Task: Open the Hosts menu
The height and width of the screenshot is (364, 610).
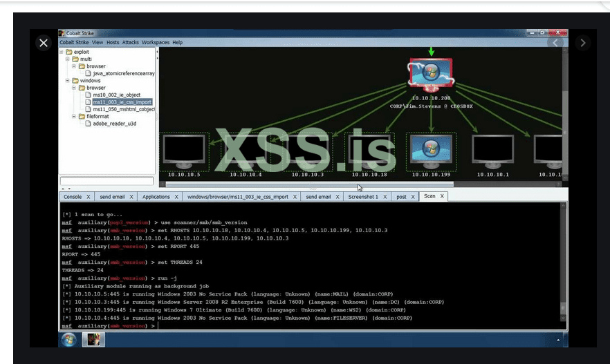Action: tap(113, 42)
